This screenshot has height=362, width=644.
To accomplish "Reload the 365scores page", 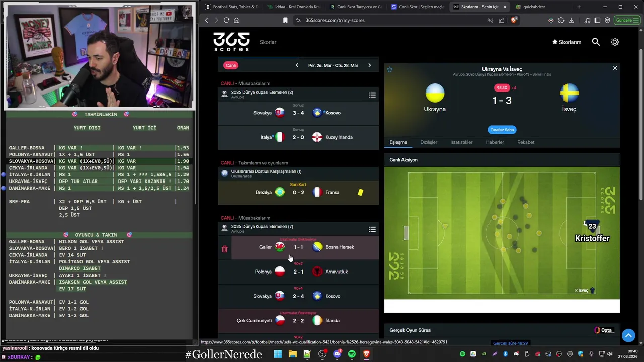I will 226,20.
